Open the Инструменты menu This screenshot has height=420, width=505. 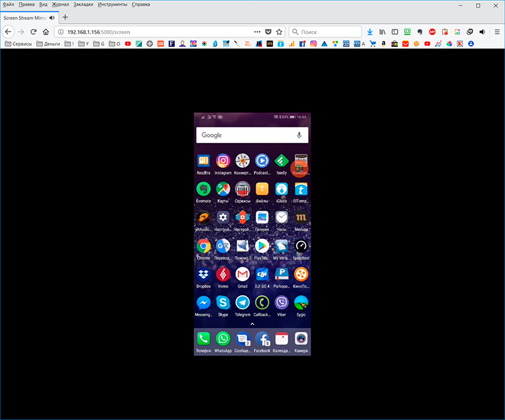click(112, 4)
